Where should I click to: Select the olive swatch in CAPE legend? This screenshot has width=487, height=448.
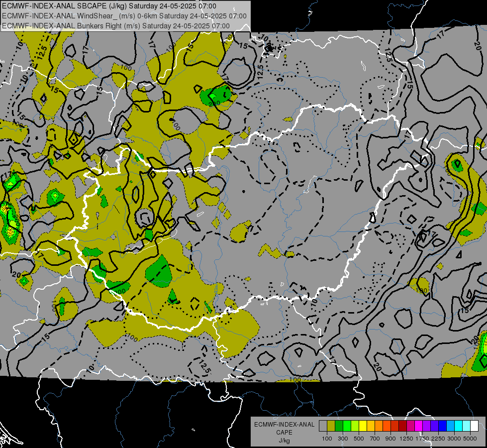331,426
